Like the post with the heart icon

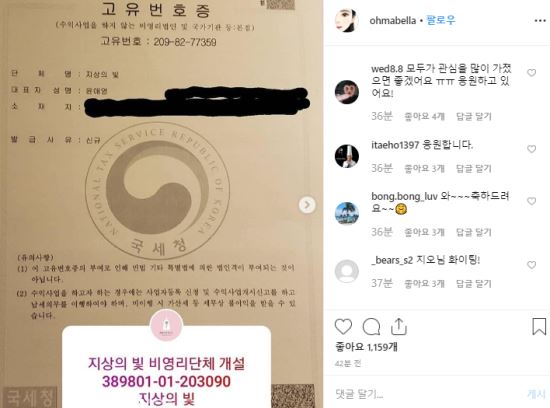(343, 327)
